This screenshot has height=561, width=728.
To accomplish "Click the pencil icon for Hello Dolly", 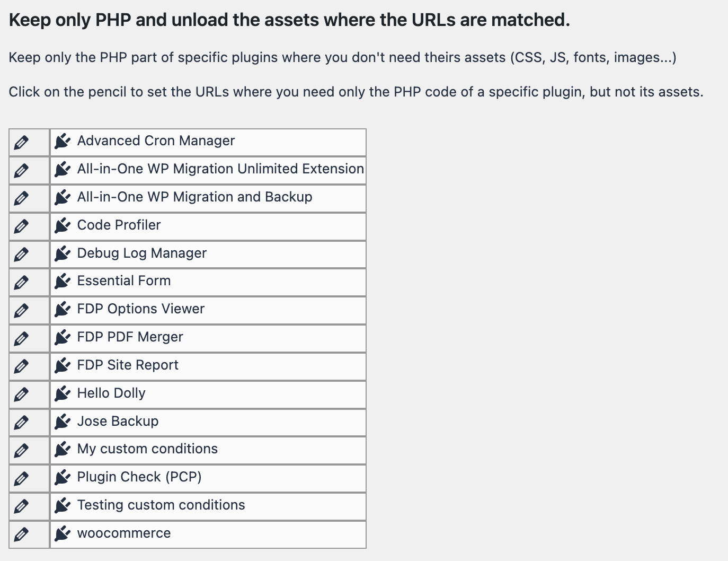I will pos(22,394).
